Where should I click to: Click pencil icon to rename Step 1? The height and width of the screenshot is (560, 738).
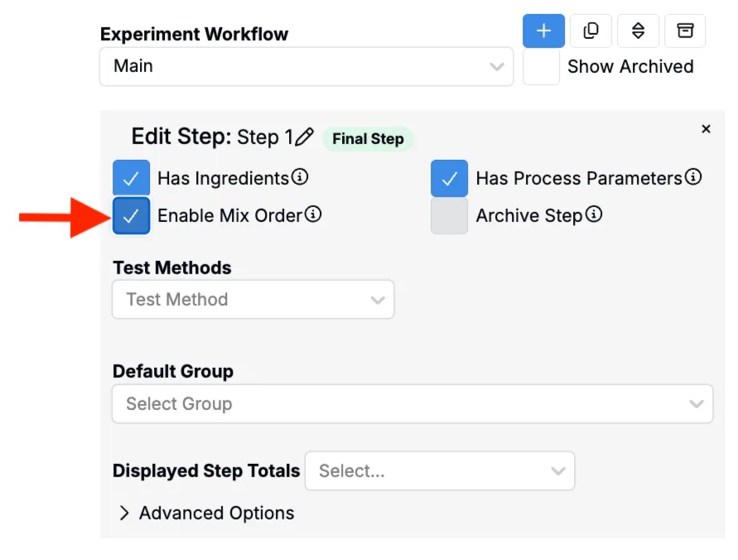pyautogui.click(x=304, y=137)
